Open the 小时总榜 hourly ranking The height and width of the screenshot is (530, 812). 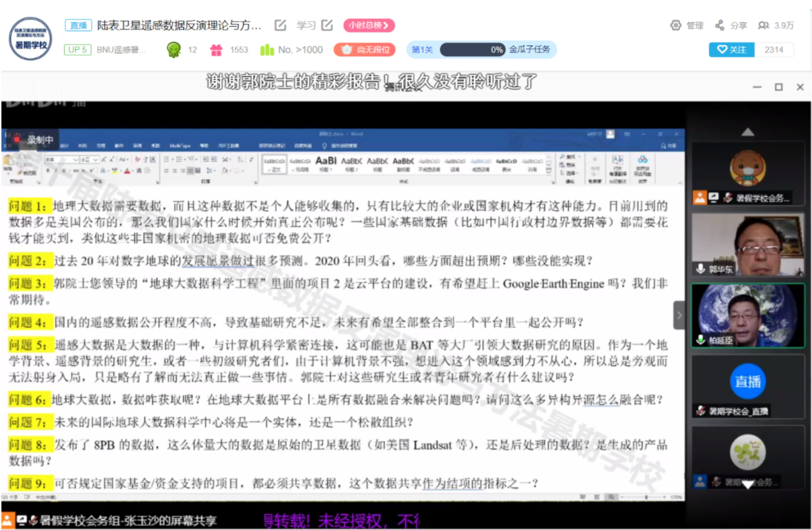[x=369, y=25]
